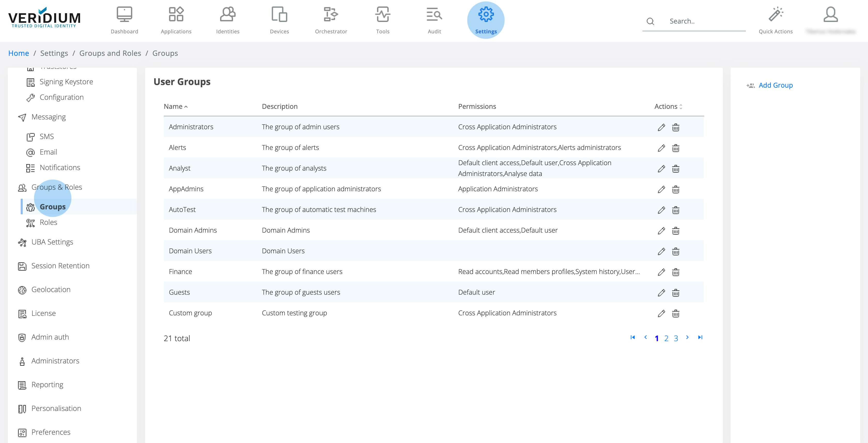This screenshot has width=868, height=443.
Task: Open the Notifications settings page
Action: 60,167
